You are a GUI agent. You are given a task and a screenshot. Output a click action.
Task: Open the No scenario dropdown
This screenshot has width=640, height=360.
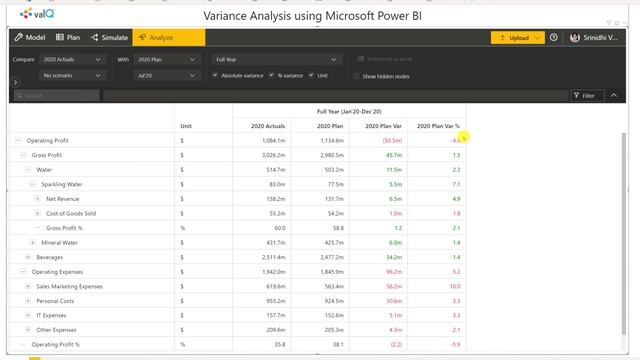coord(72,76)
